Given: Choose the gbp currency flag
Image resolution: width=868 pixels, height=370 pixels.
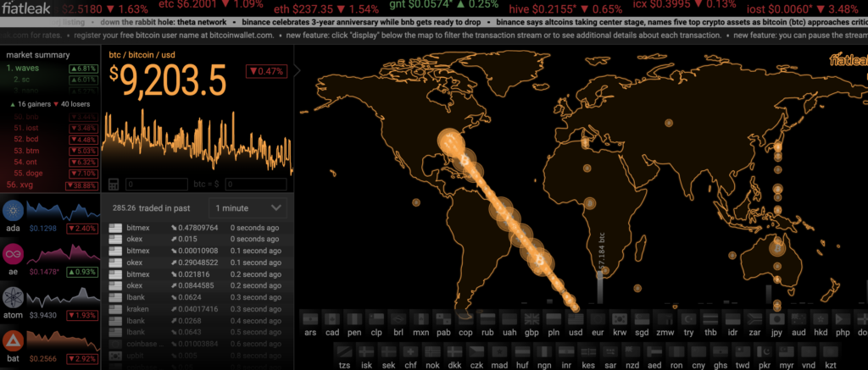Looking at the screenshot, I should click(x=531, y=319).
